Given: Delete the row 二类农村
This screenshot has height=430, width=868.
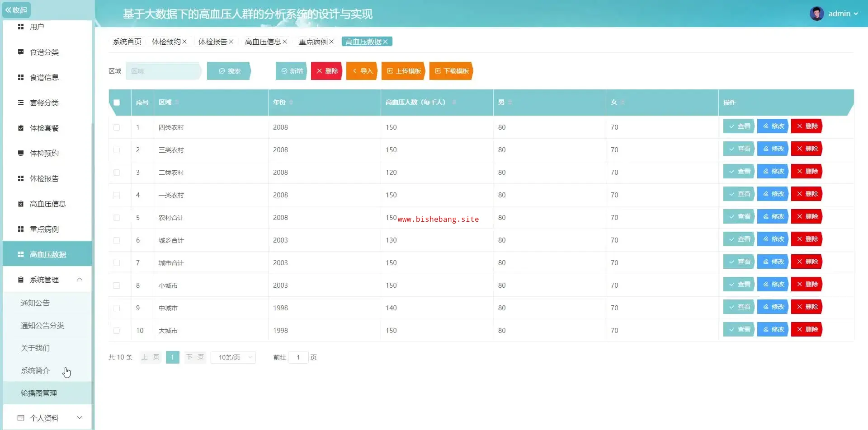Looking at the screenshot, I should 807,171.
